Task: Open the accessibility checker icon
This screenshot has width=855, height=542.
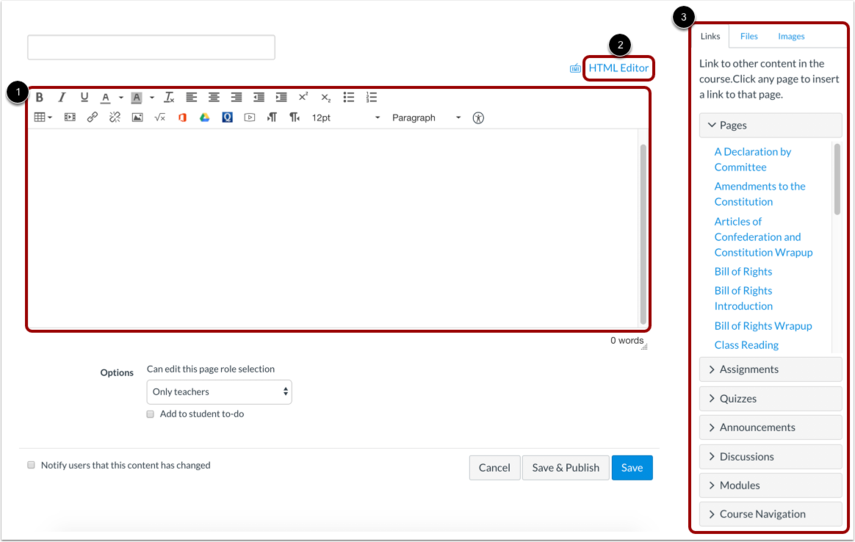Action: (478, 118)
